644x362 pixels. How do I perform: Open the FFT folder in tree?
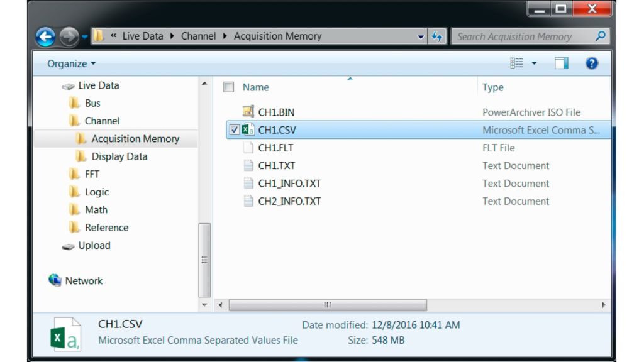pyautogui.click(x=92, y=174)
